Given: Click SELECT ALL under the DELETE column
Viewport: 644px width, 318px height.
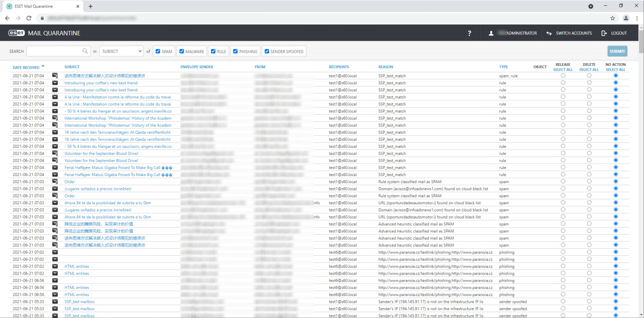Looking at the screenshot, I should click(589, 70).
